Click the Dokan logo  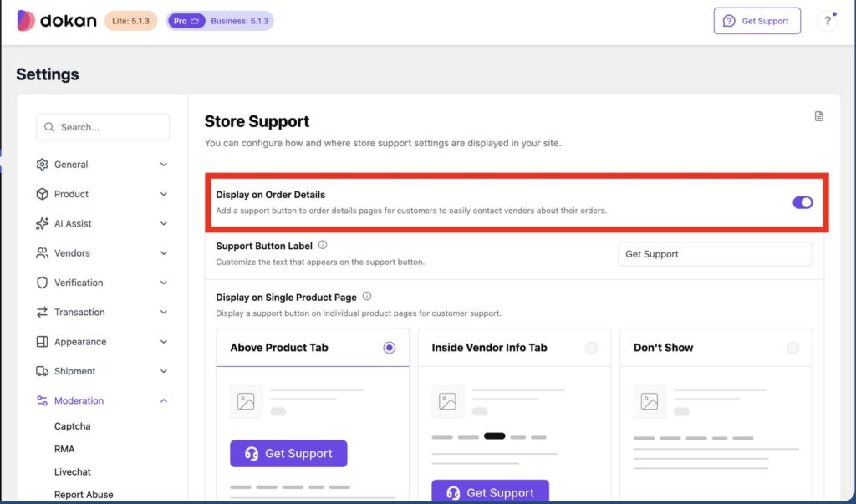click(x=56, y=21)
